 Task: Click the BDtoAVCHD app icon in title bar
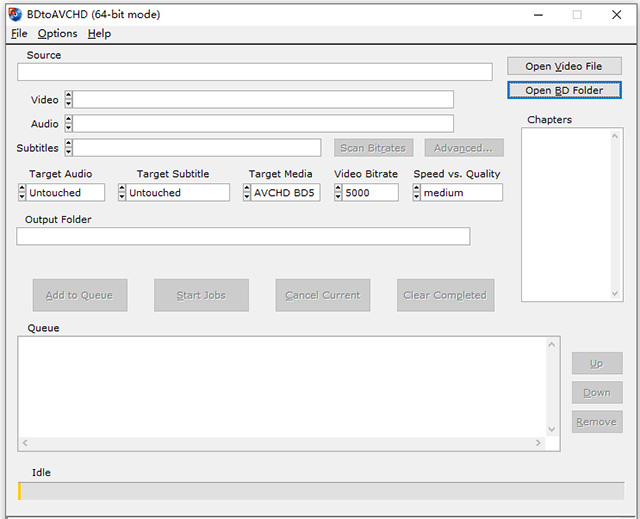point(13,14)
